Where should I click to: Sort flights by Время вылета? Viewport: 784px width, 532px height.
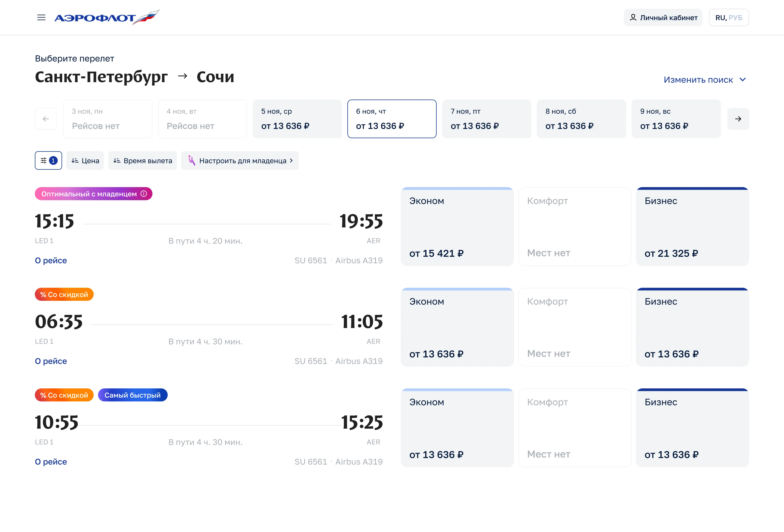point(143,160)
